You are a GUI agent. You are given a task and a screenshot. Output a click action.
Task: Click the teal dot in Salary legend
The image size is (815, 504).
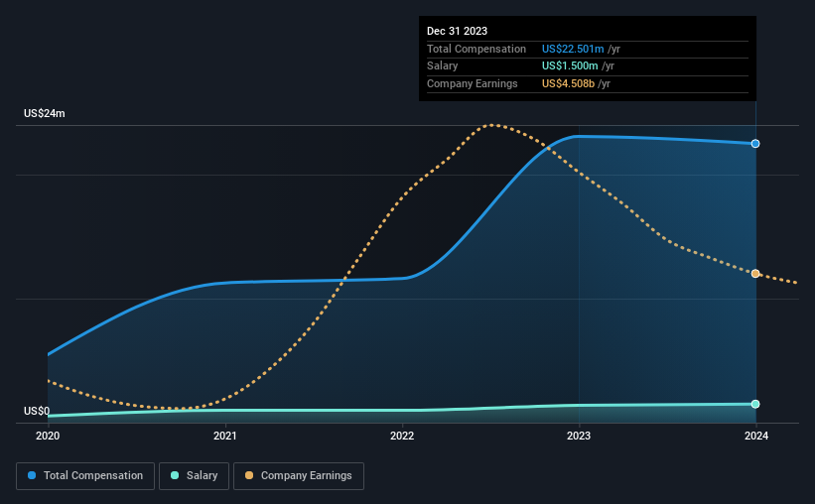coord(175,475)
